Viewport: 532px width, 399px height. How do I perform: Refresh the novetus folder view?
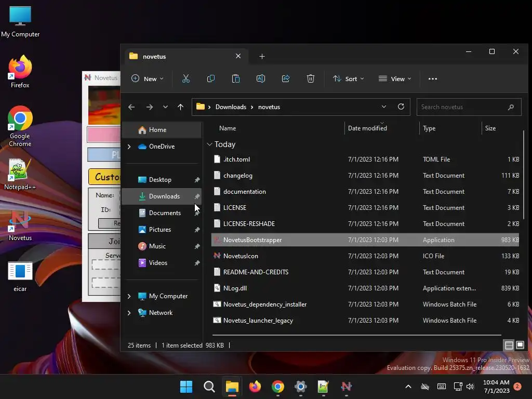pos(401,107)
